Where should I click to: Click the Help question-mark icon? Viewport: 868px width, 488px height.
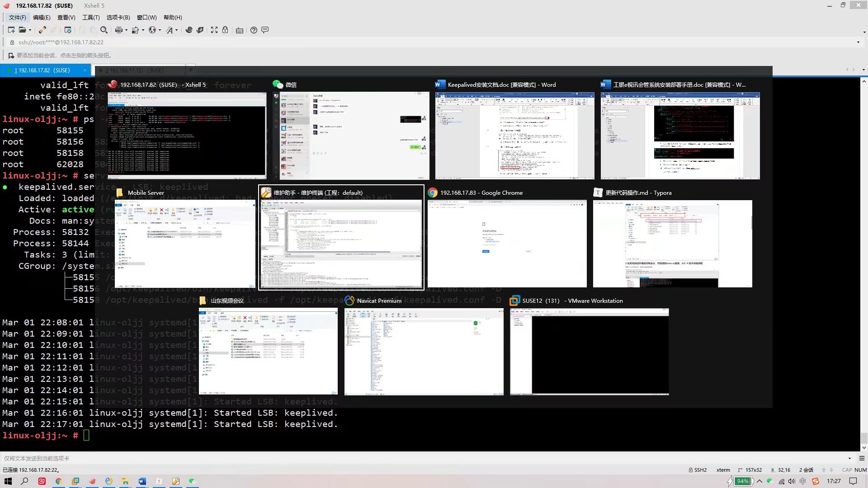[254, 30]
